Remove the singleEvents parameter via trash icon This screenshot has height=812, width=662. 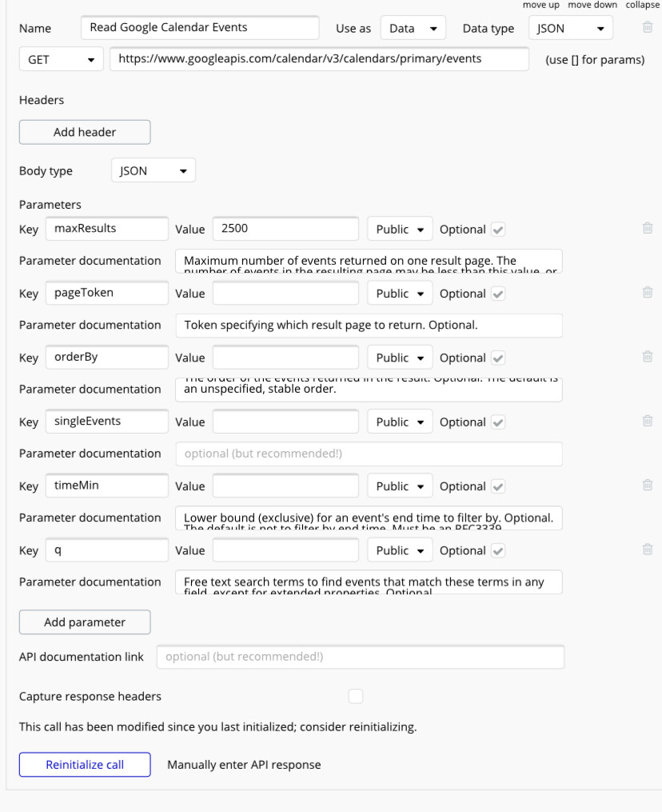coord(648,421)
